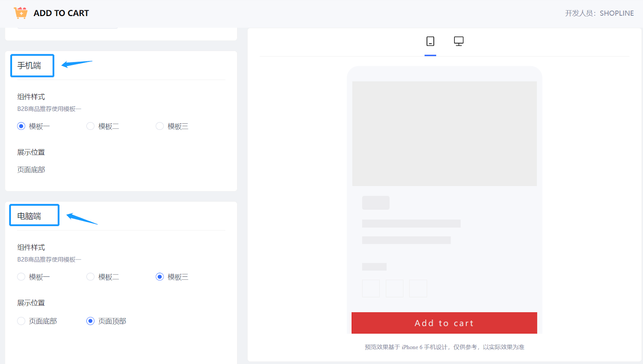
Task: Click the 电脑端 section heading
Action: [x=29, y=216]
